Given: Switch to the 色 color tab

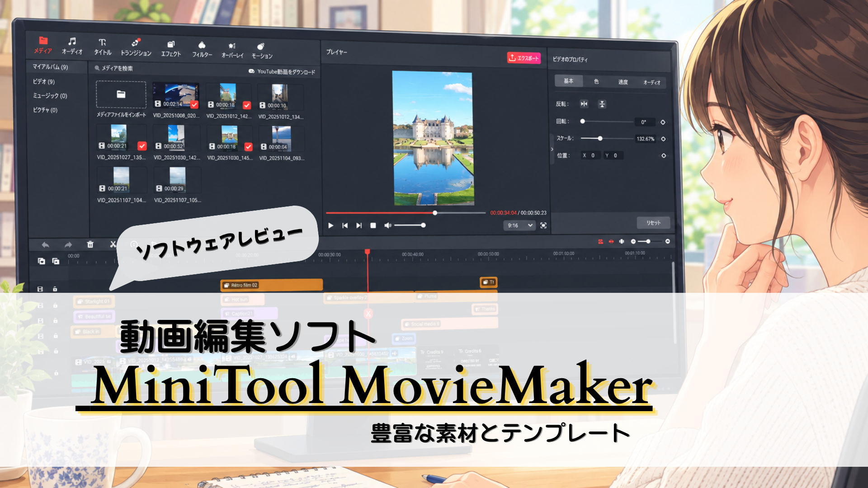Looking at the screenshot, I should 596,81.
